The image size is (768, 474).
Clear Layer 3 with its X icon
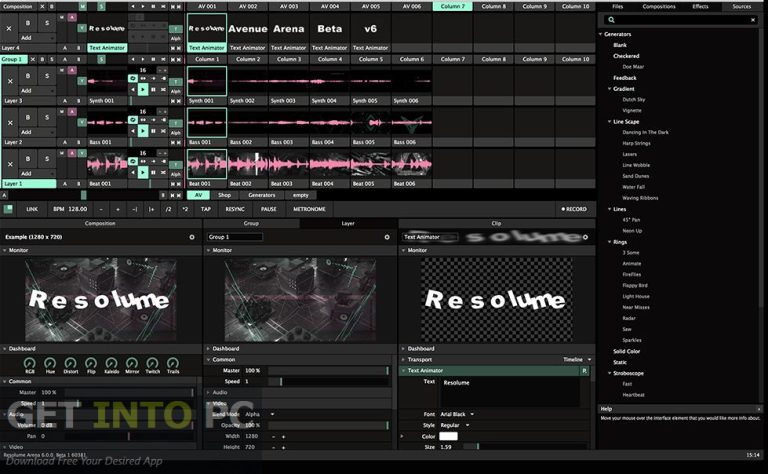pyautogui.click(x=10, y=81)
